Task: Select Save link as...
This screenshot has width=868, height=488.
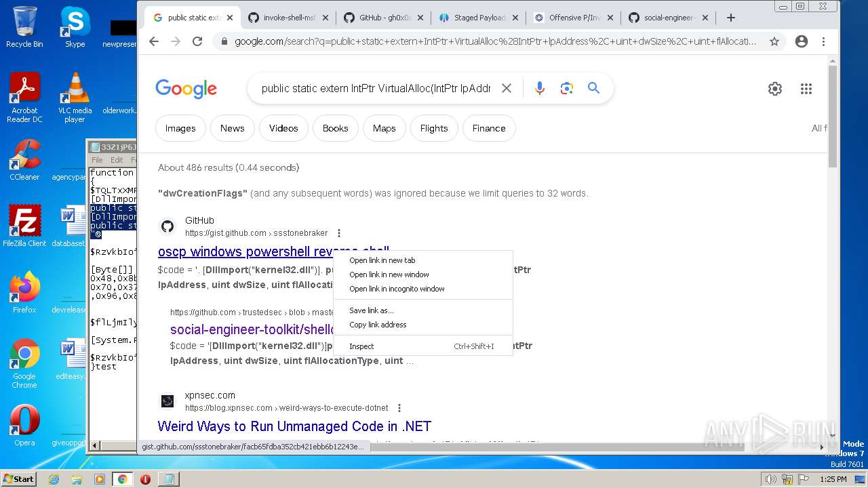Action: coord(423,310)
